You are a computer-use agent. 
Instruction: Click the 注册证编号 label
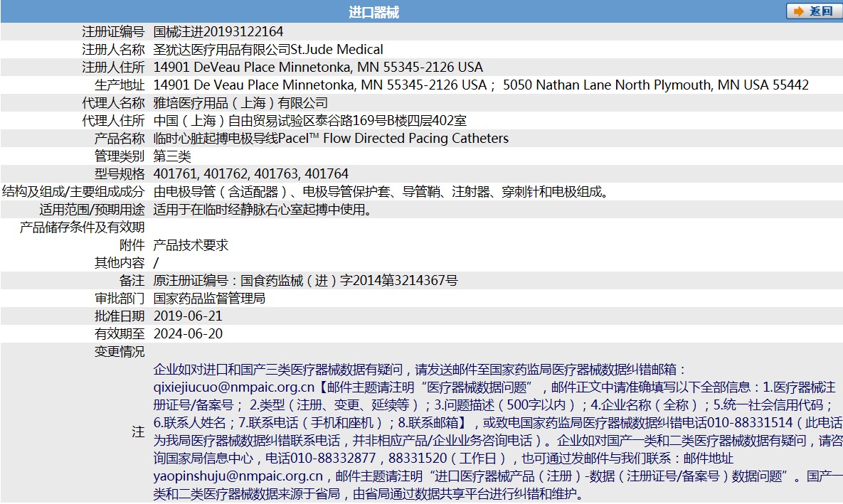[113, 32]
